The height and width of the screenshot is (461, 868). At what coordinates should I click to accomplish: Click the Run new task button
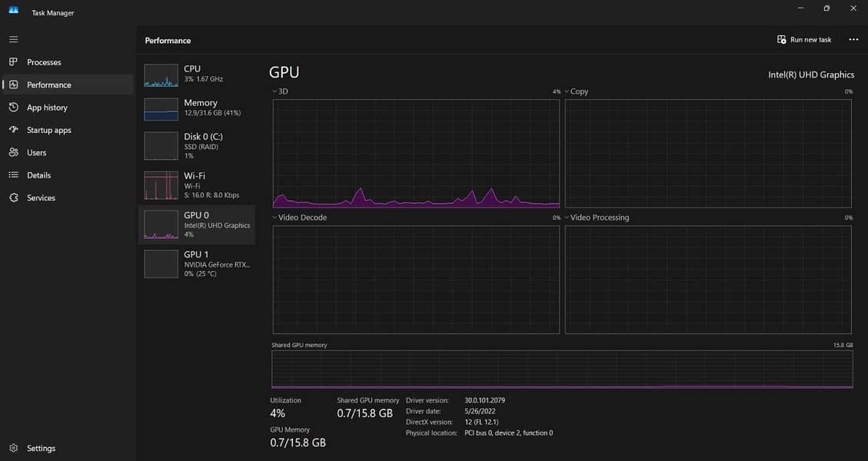pyautogui.click(x=804, y=40)
